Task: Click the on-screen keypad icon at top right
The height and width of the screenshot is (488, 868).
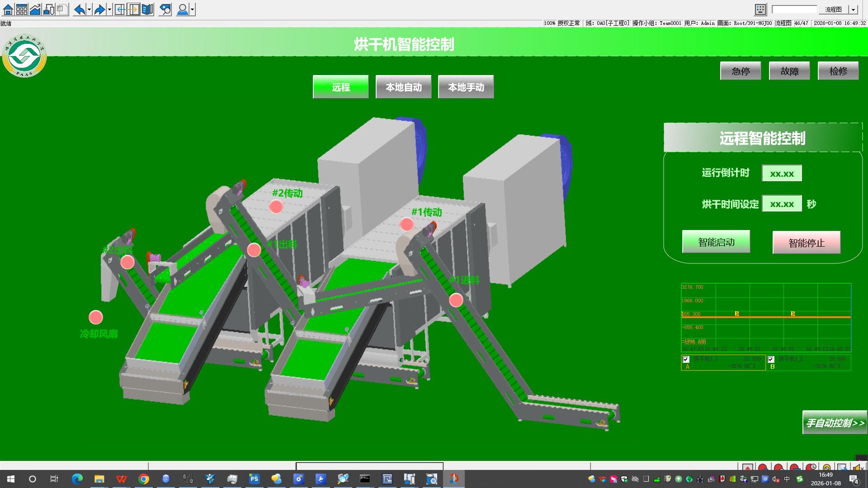Action: click(760, 9)
